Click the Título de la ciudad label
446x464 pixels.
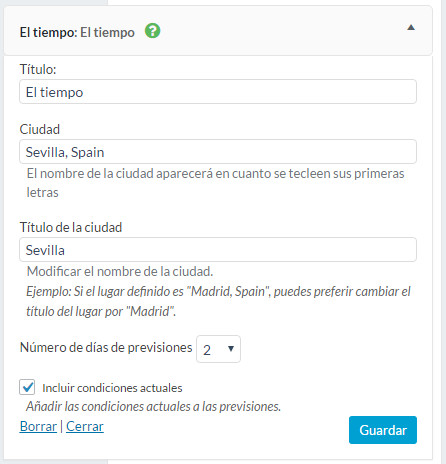pyautogui.click(x=71, y=227)
